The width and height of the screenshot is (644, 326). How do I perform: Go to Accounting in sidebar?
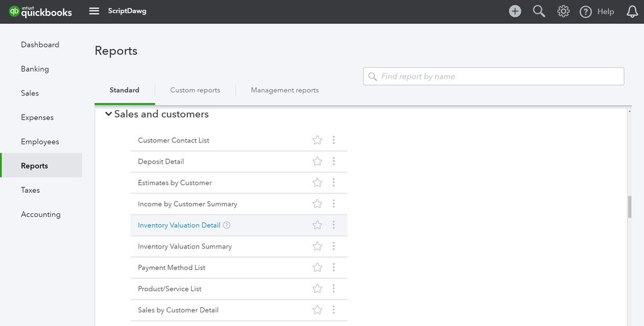[x=41, y=214]
